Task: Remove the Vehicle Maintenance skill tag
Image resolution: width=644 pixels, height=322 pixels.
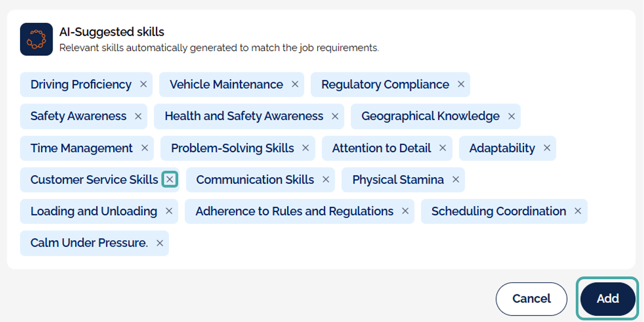Action: pyautogui.click(x=295, y=85)
